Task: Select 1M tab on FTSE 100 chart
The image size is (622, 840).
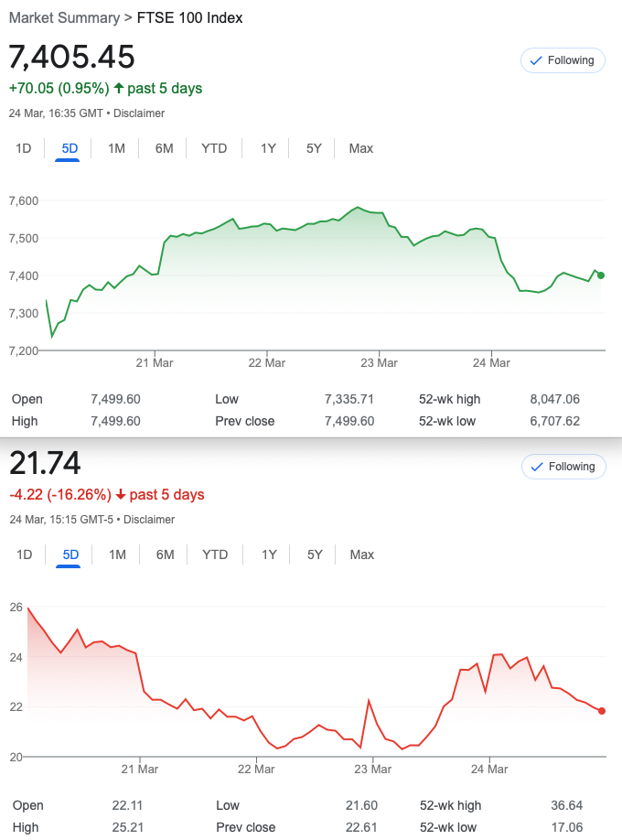Action: (x=116, y=148)
